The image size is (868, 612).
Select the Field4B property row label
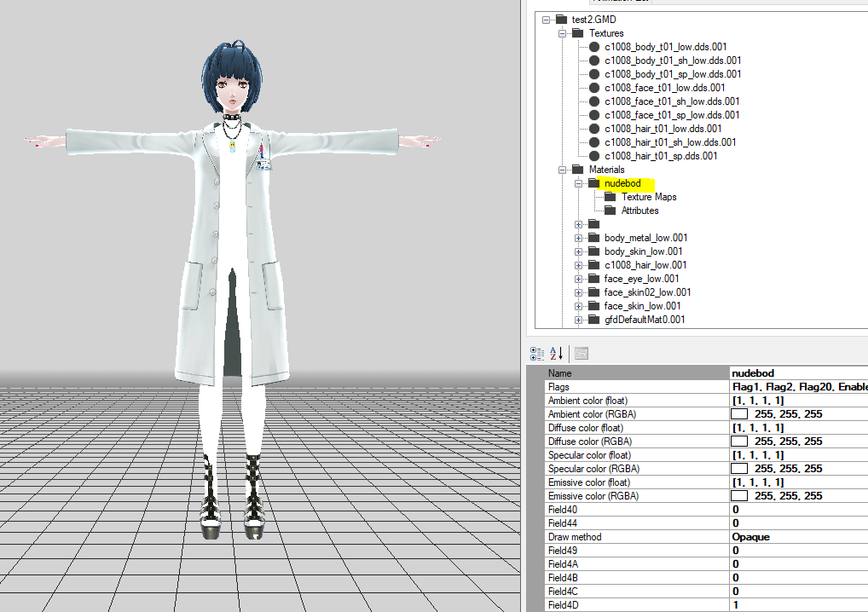click(x=563, y=578)
